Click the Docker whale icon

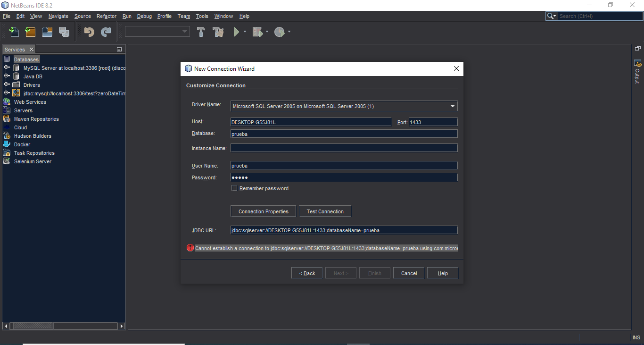point(7,144)
